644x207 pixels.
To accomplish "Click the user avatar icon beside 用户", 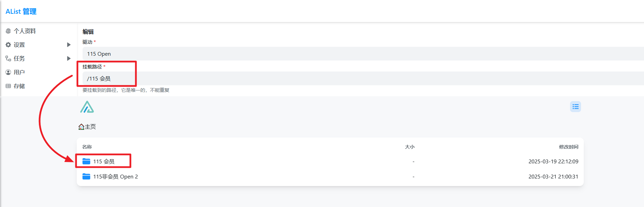I will point(8,72).
